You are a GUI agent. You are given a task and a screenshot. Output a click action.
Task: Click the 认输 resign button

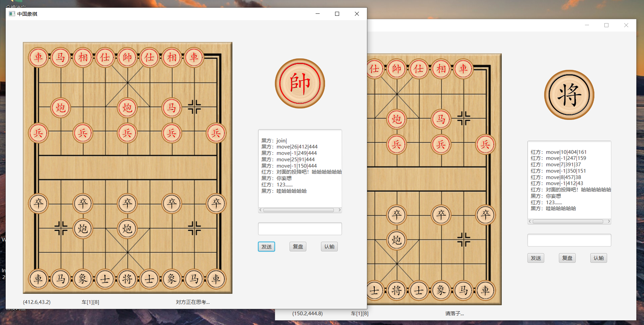click(x=329, y=246)
